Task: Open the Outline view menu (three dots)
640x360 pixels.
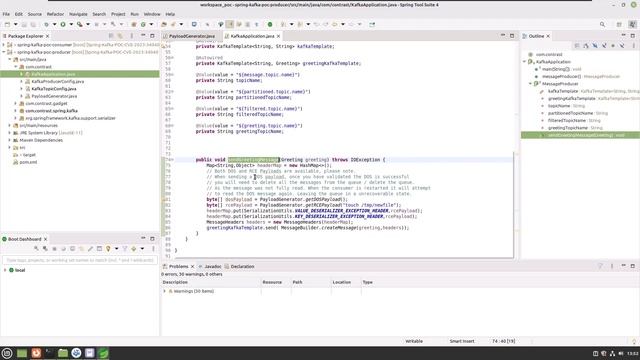Action: 634,46
